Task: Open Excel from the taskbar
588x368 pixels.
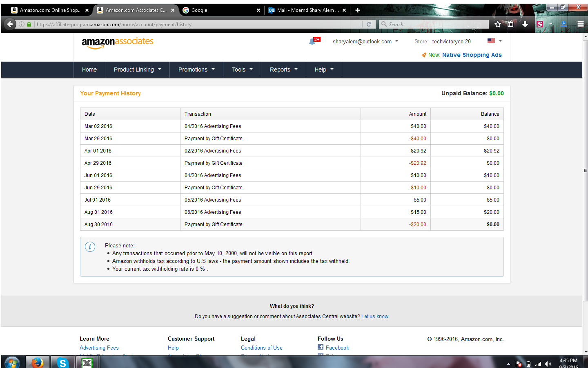Action: (x=87, y=362)
